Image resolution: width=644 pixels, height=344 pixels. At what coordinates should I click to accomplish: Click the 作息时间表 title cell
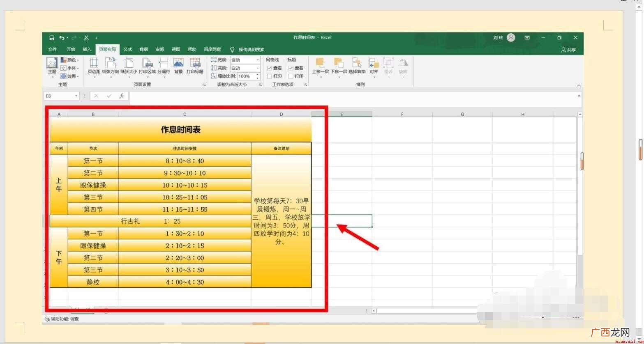point(181,130)
